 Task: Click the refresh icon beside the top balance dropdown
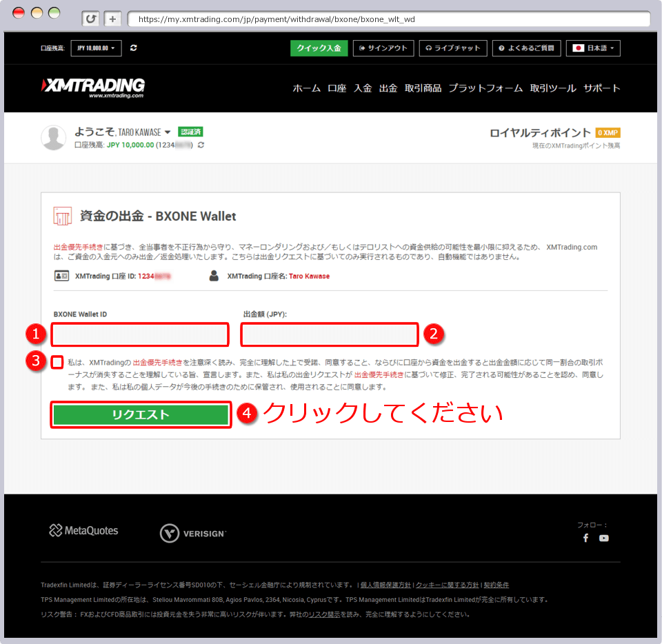tap(133, 48)
